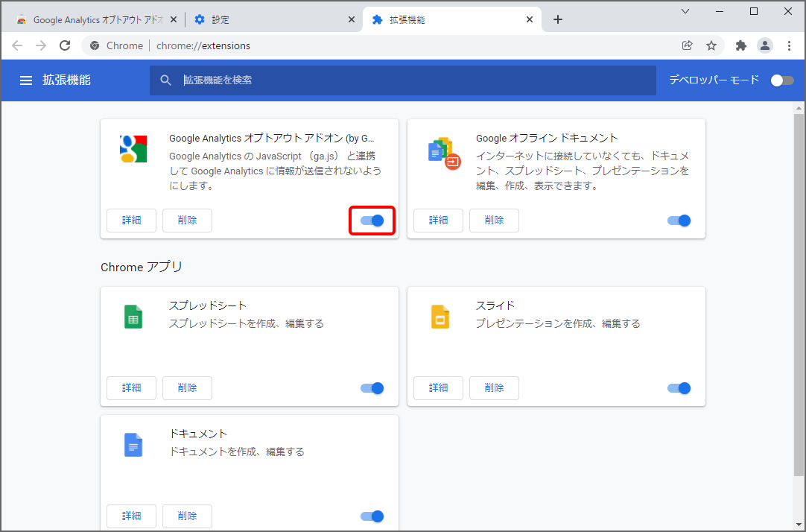806x532 pixels.
Task: Click the Google Offline Documents icon
Action: [x=444, y=153]
